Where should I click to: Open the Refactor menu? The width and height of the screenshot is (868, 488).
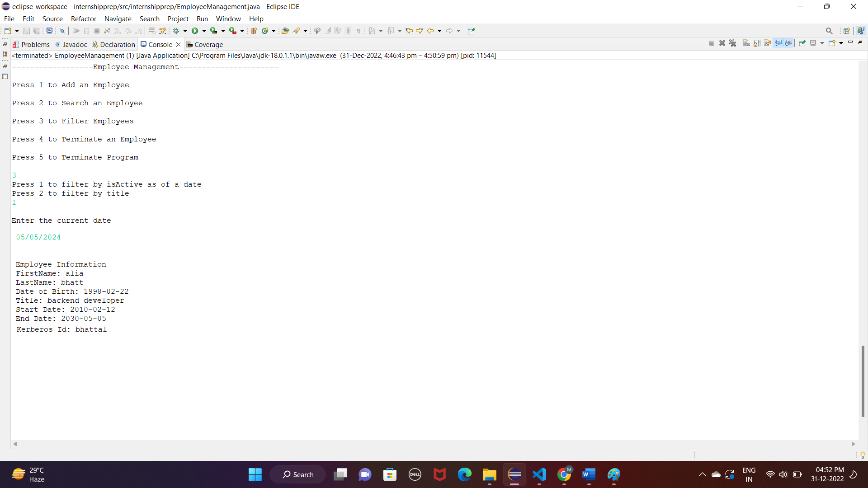coord(83,19)
